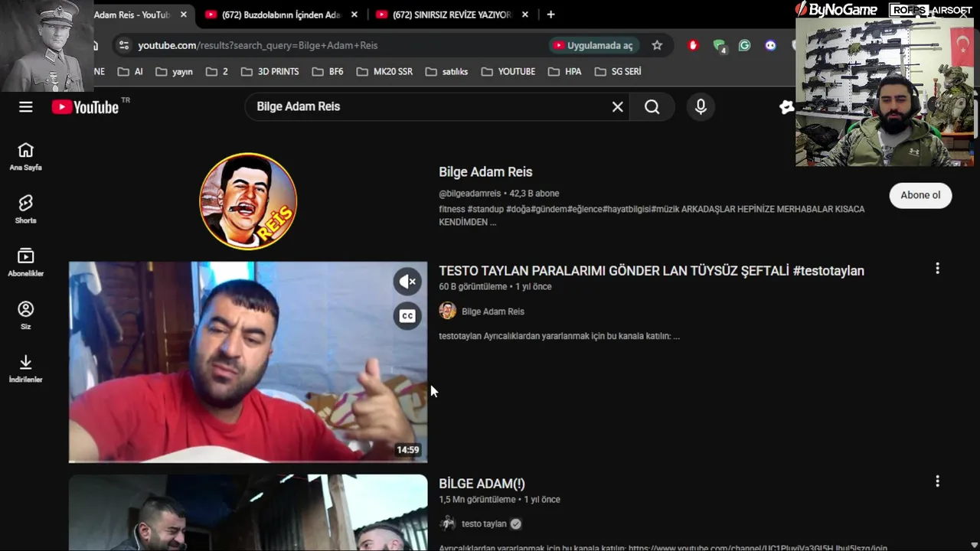Image resolution: width=980 pixels, height=551 pixels.
Task: Click the YouTube logo
Action: (x=86, y=107)
